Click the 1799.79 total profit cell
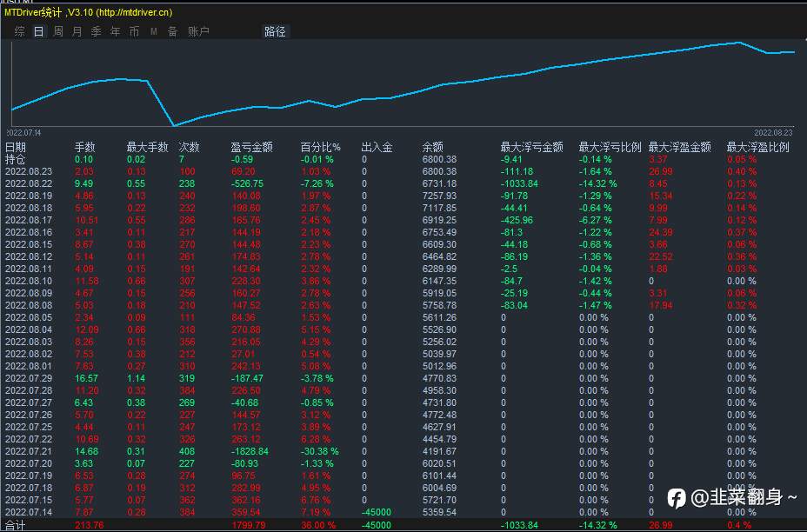Image resolution: width=807 pixels, height=532 pixels. click(249, 525)
